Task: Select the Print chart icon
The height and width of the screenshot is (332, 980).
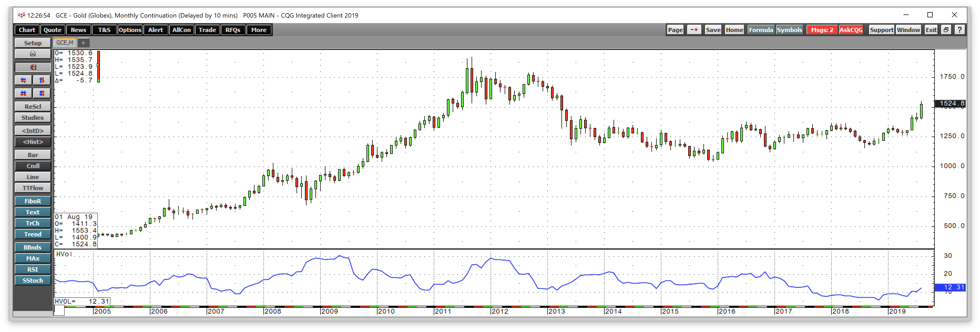Action: (32, 54)
